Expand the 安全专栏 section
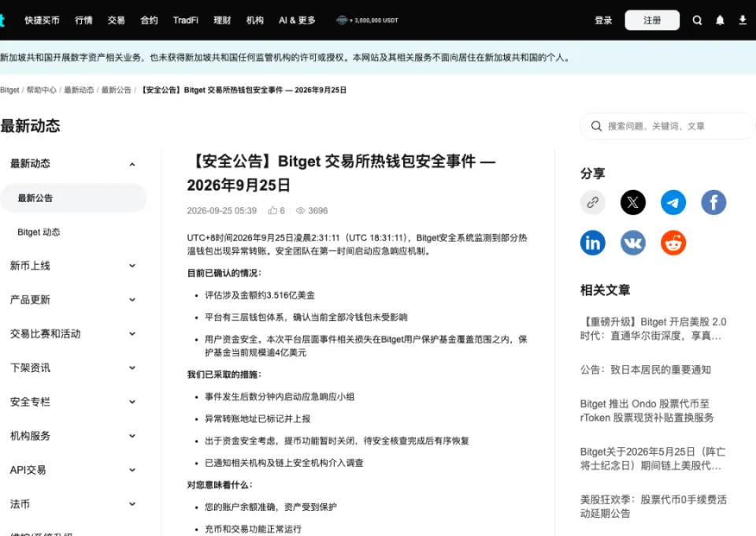Screen dimensions: 756x536 [132, 402]
